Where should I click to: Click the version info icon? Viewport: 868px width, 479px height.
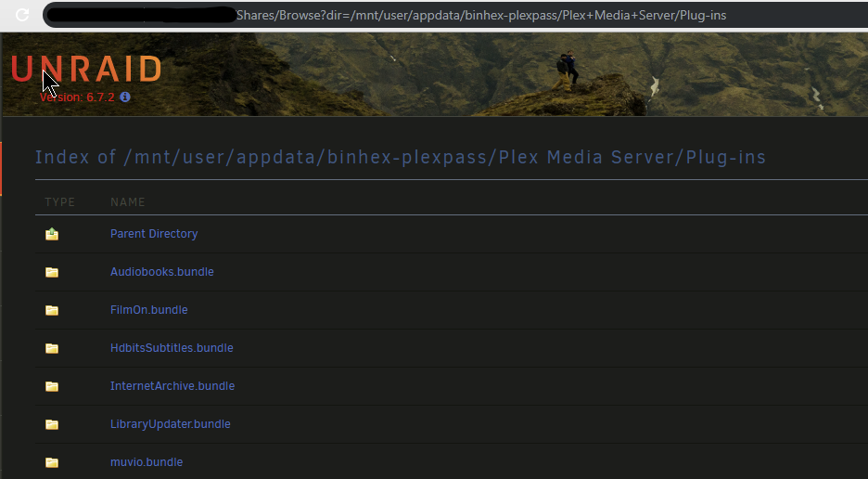pyautogui.click(x=125, y=97)
